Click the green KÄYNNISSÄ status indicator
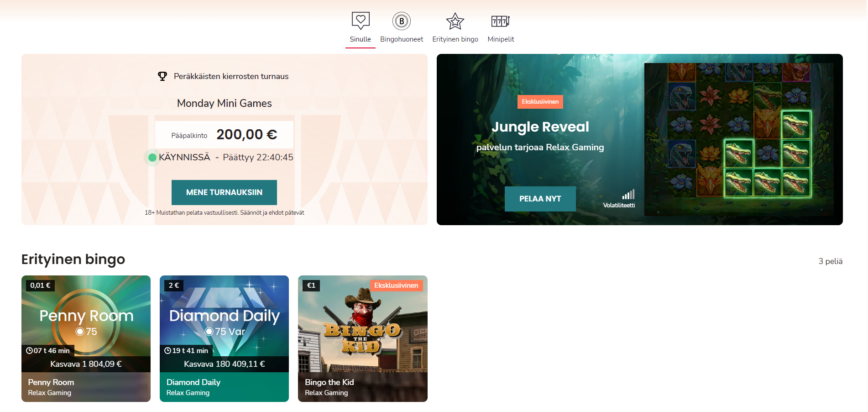The width and height of the screenshot is (868, 412). click(152, 158)
